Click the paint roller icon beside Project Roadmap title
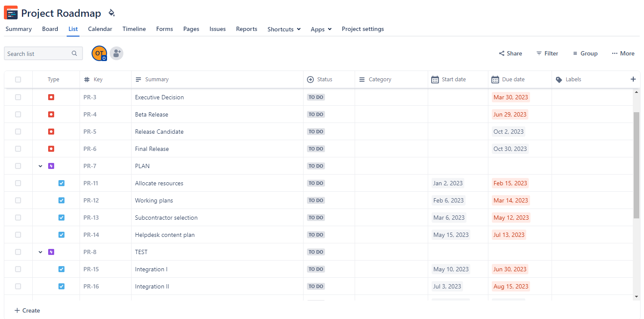 point(111,13)
